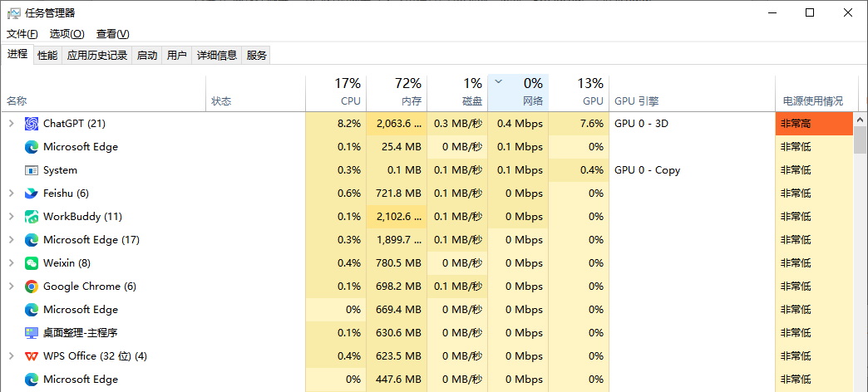The height and width of the screenshot is (392, 868).
Task: Click the 1,899.7 memory cell for Edge
Action: pyautogui.click(x=397, y=240)
